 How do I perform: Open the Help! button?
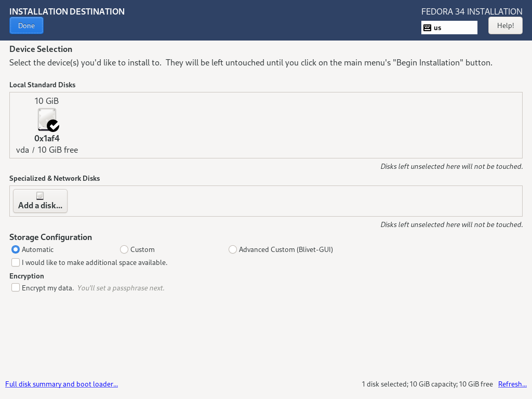[505, 25]
